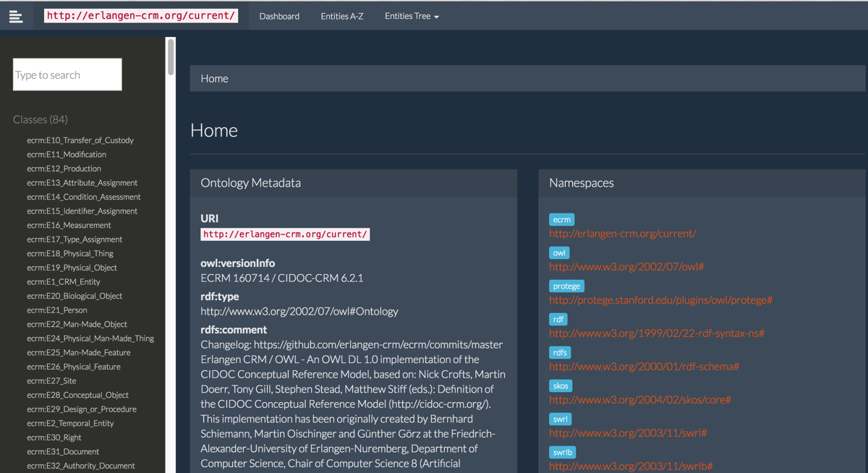
Task: Open ecrm:E30_Right class
Action: 54,438
